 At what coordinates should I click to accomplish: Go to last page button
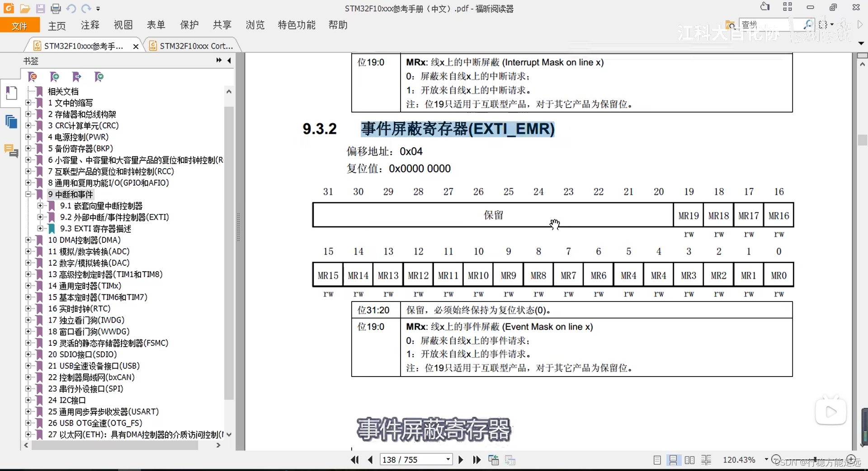[x=476, y=460]
